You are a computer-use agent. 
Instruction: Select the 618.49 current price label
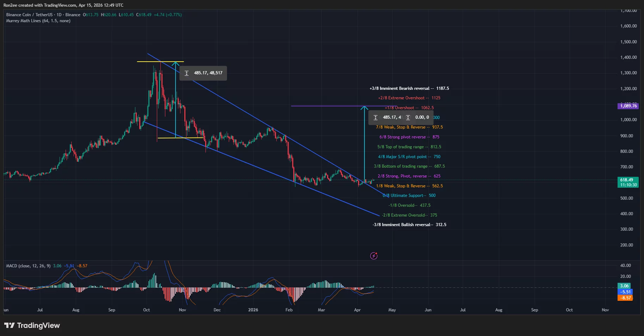pos(628,180)
